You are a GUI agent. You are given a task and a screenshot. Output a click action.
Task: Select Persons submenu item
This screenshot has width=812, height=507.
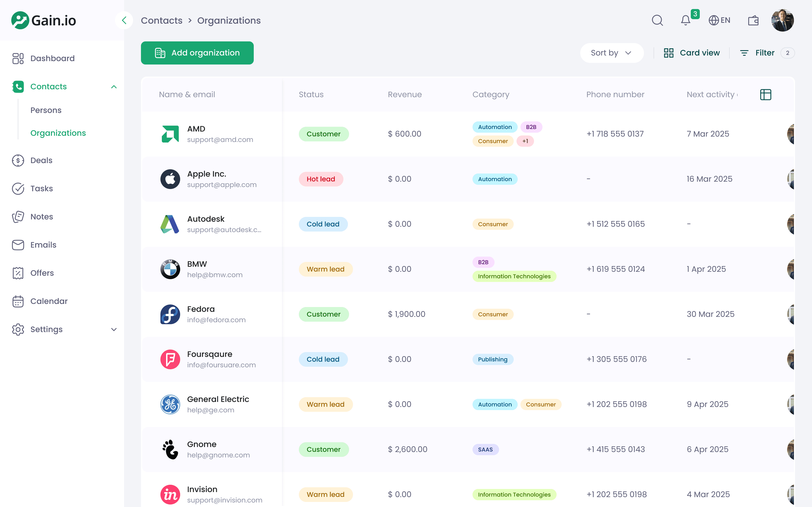46,110
